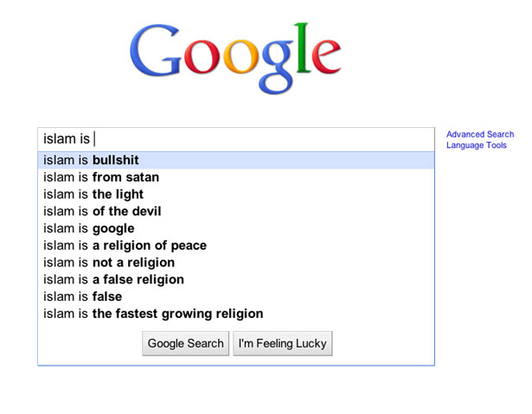Screen dimensions: 532x414
Task: Focus the search box containing 'islam is'
Action: pos(260,138)
